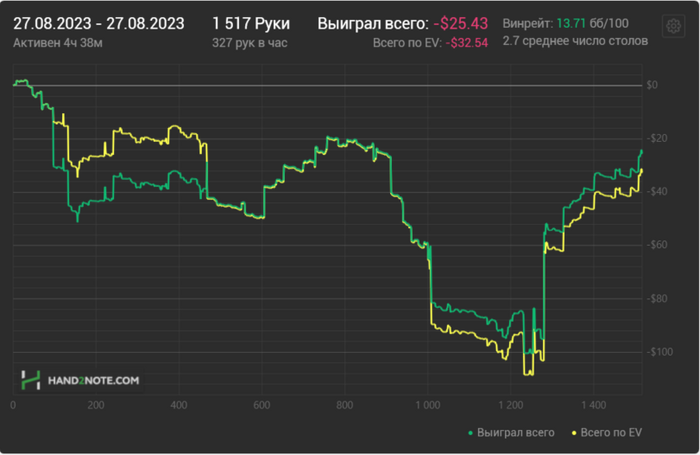Click the total won value -$25.43
The width and height of the screenshot is (700, 455).
tap(461, 23)
